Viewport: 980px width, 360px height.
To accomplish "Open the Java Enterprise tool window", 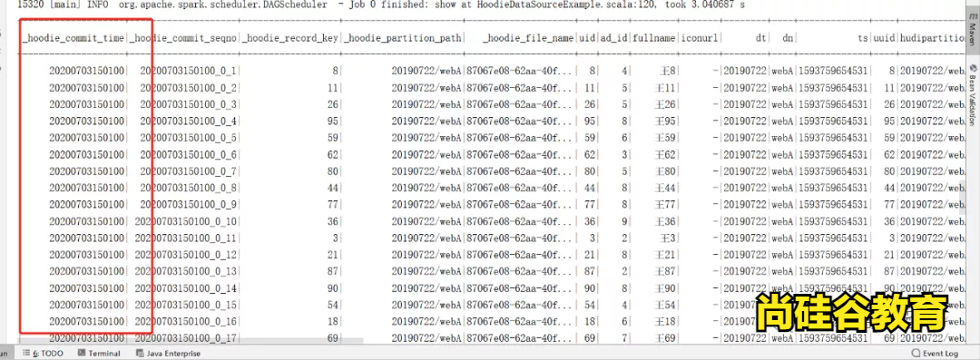I will (x=169, y=353).
